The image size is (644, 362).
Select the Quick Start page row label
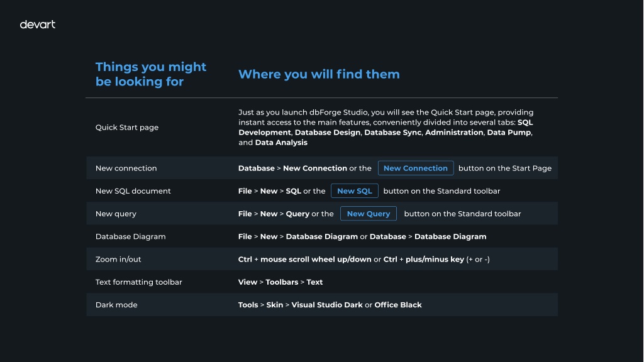127,127
